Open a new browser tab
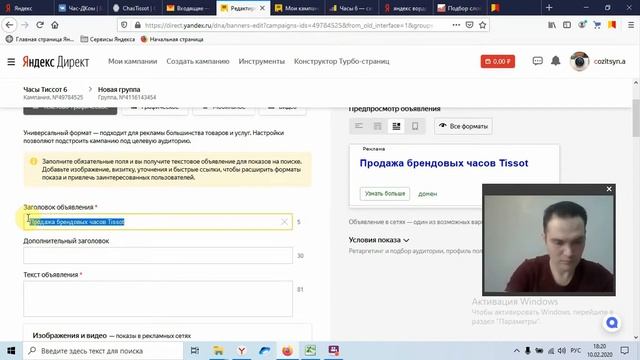Screen dimensions: 640x360 click(x=549, y=8)
